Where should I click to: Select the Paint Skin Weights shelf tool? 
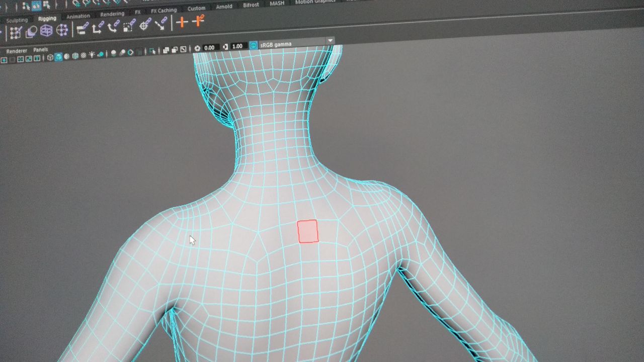click(15, 32)
